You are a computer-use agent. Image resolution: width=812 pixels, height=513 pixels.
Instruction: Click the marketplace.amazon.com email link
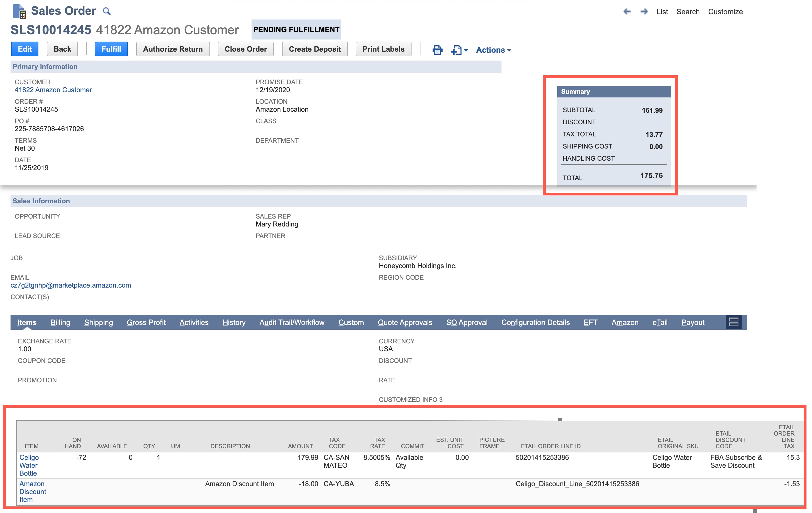[71, 285]
